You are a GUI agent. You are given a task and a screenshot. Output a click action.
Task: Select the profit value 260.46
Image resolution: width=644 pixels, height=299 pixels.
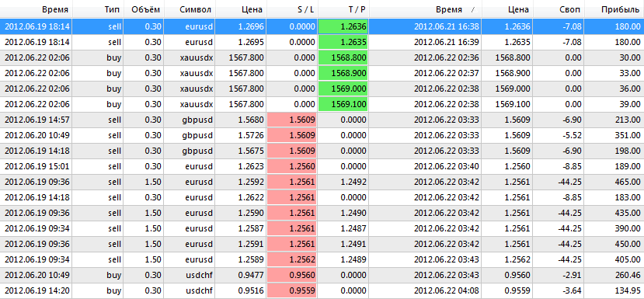pyautogui.click(x=628, y=275)
